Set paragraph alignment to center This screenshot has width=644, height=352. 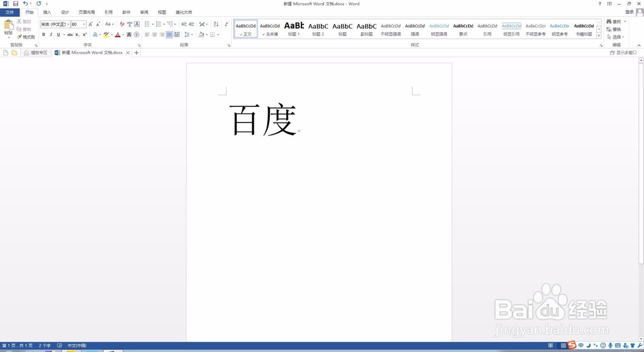pos(155,35)
